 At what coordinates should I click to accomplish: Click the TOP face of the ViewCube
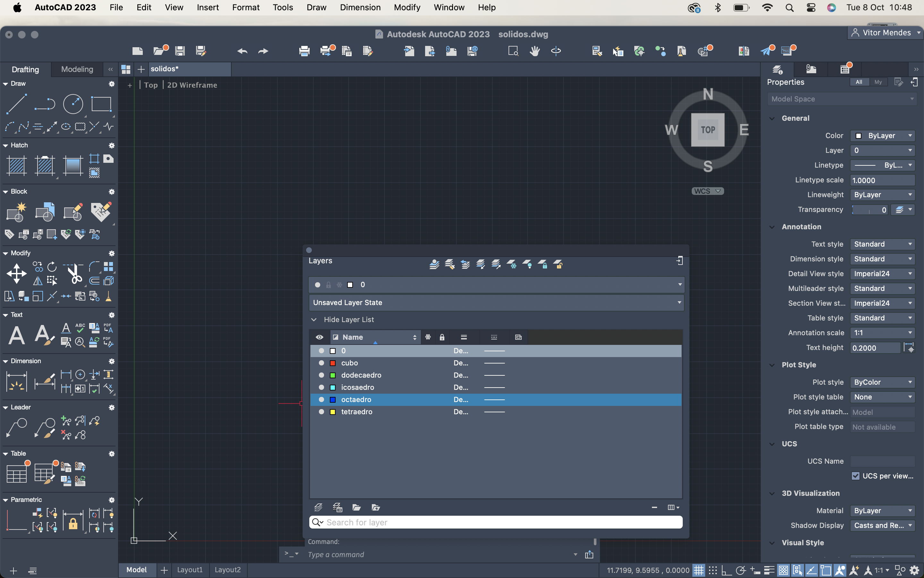tap(707, 130)
